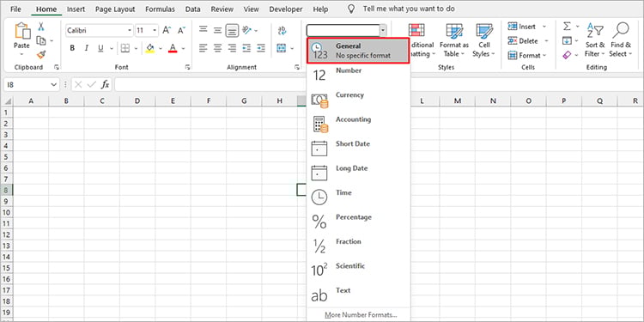
Task: Toggle Italic formatting
Action: pyautogui.click(x=86, y=48)
